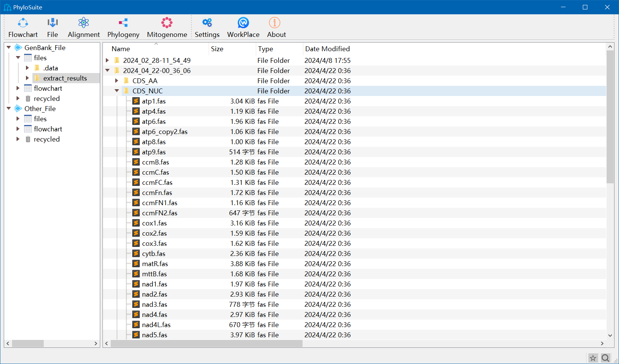Collapse the CDS_NUC folder

click(117, 91)
